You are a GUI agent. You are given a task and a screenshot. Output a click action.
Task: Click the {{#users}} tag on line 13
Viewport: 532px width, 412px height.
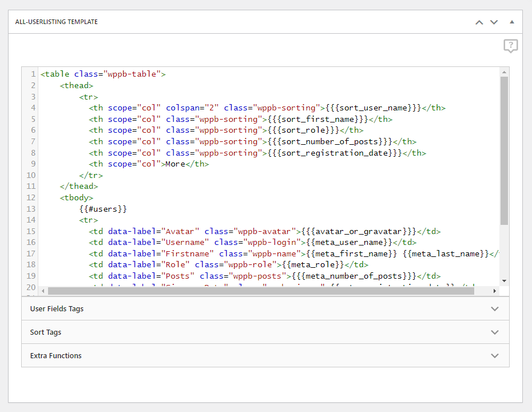[x=103, y=209]
